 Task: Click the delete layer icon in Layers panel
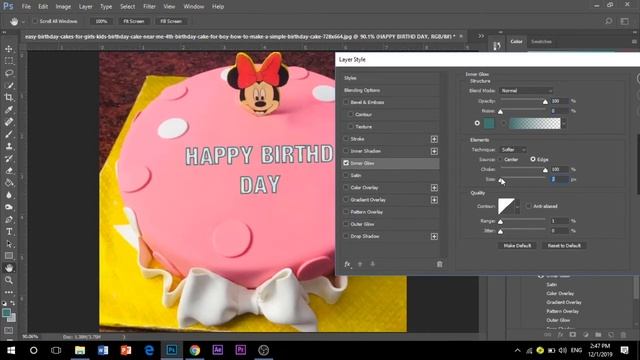pyautogui.click(x=623, y=335)
